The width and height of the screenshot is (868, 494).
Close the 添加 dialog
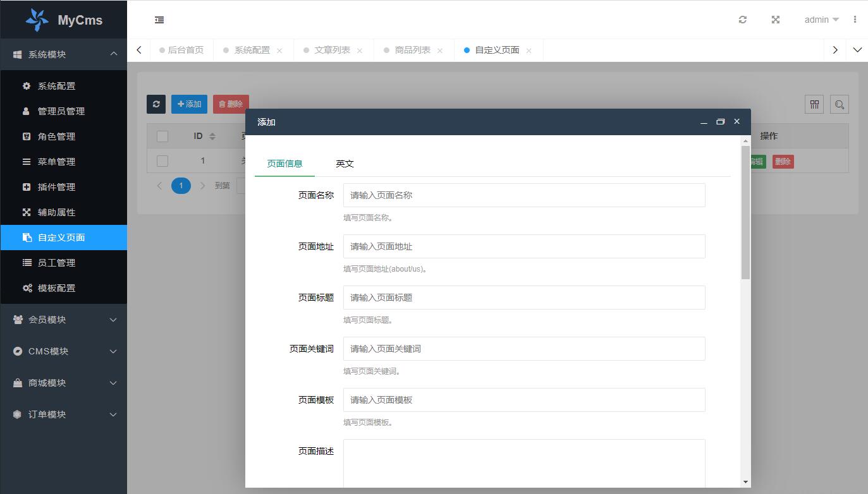pos(737,121)
